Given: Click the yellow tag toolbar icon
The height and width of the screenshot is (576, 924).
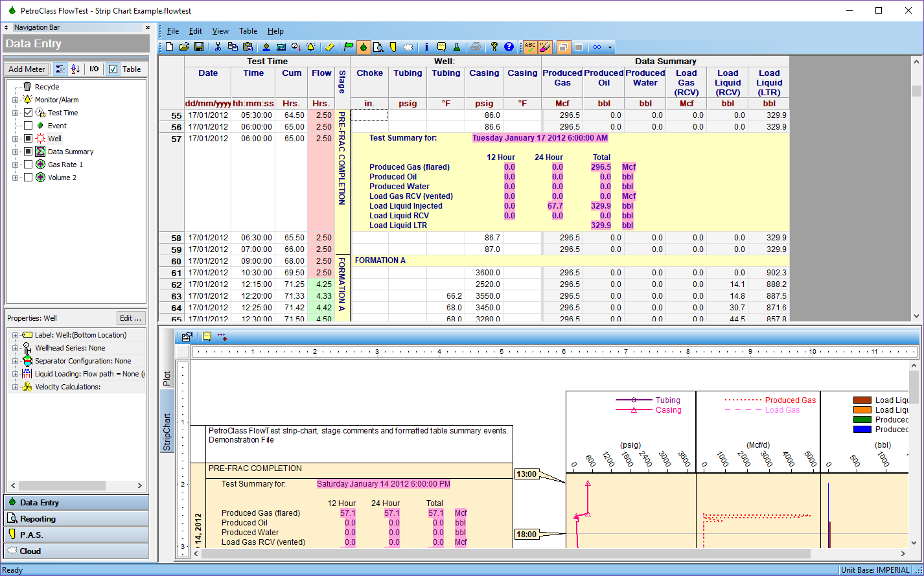Looking at the screenshot, I should (393, 47).
